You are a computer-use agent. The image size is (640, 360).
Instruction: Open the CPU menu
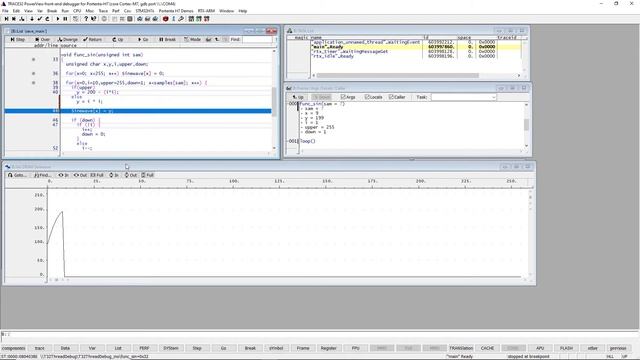click(x=77, y=11)
